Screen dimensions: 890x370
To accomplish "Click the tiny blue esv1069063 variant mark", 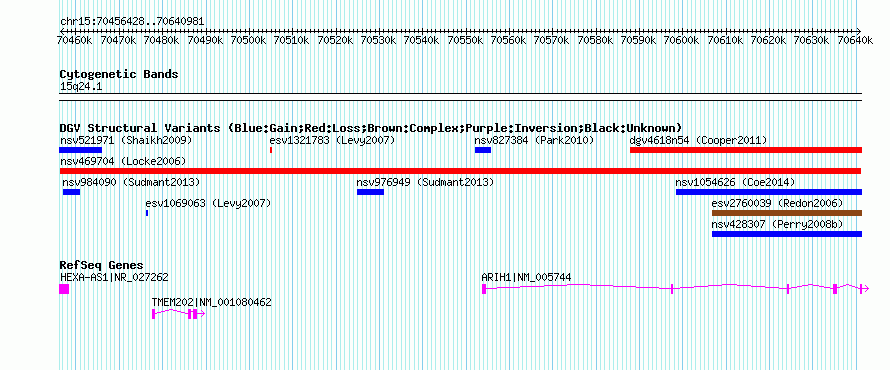I will point(147,213).
